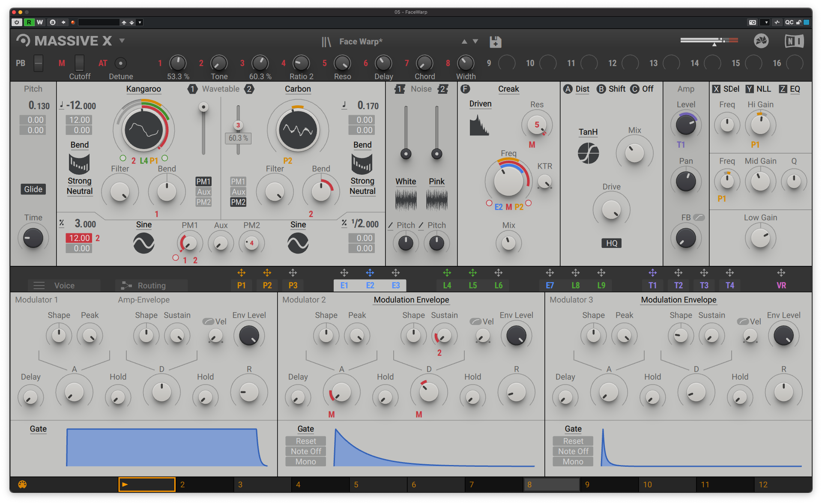This screenshot has height=504, width=822.
Task: Click the Wavetable selector between oscillators
Action: coord(221,89)
